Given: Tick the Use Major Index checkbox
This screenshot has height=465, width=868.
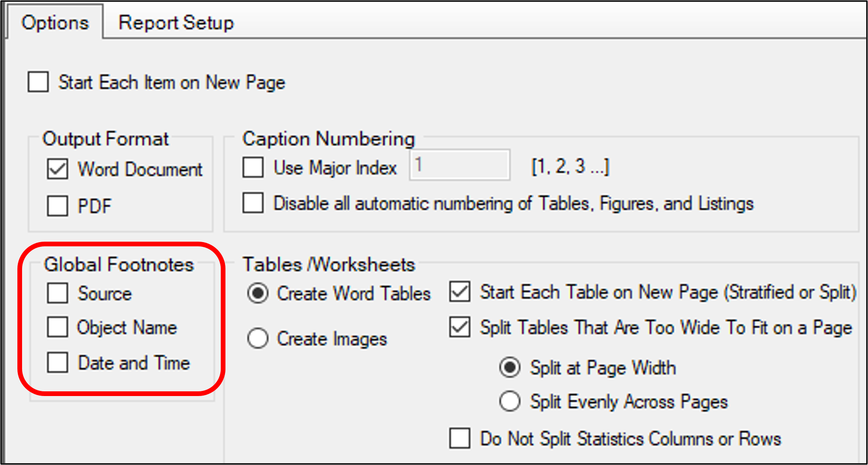Looking at the screenshot, I should click(253, 168).
